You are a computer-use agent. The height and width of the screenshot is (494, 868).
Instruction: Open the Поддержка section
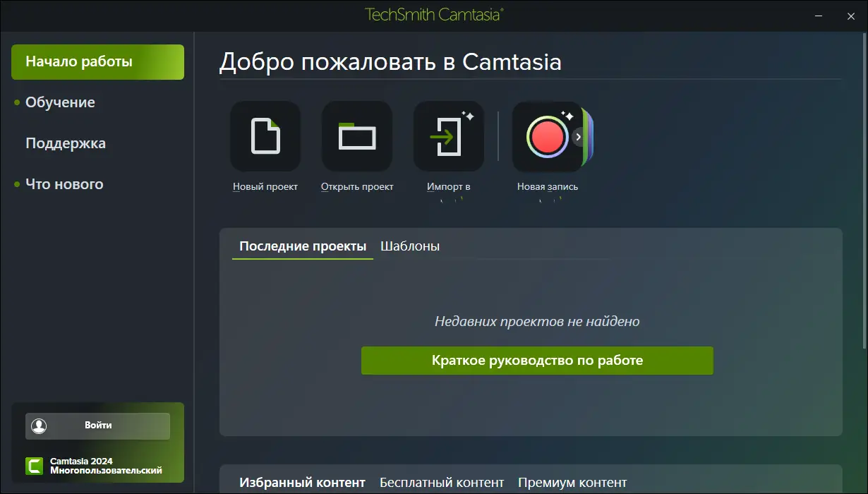click(66, 143)
